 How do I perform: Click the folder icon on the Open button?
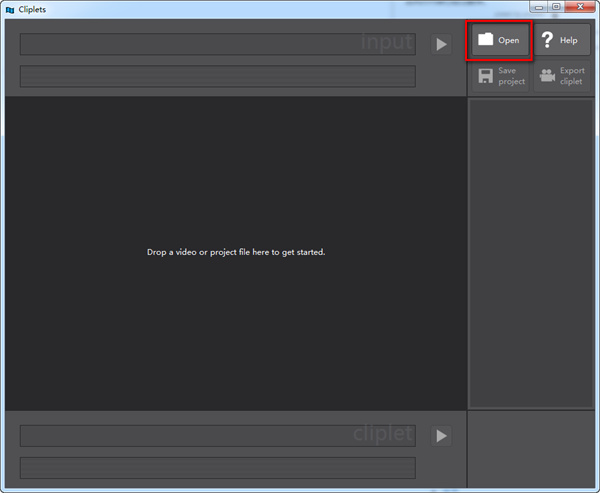[485, 40]
